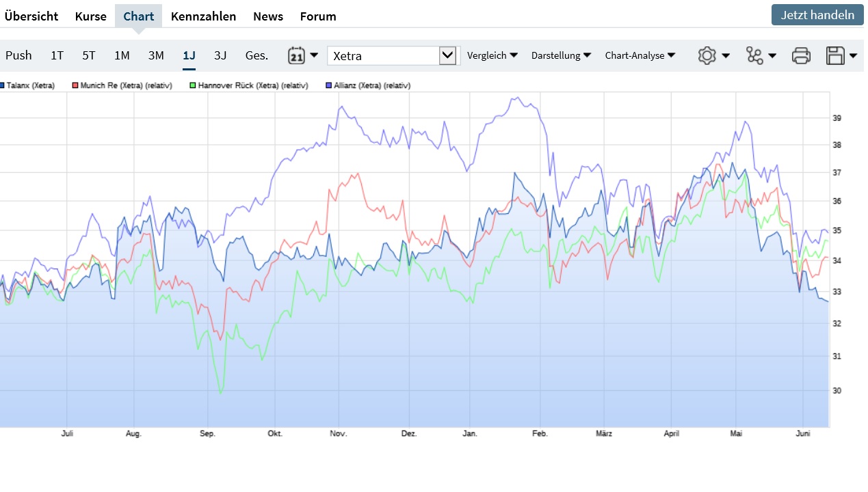Open the calendar date range picker
The image size is (868, 492).
click(302, 55)
